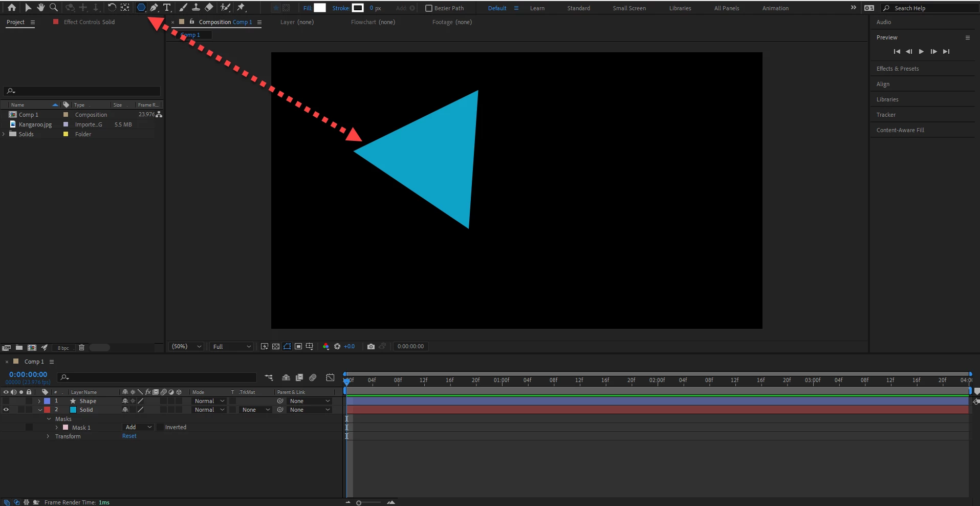Screen dimensions: 980x506
Task: Toggle transparency grid in viewer
Action: click(276, 347)
